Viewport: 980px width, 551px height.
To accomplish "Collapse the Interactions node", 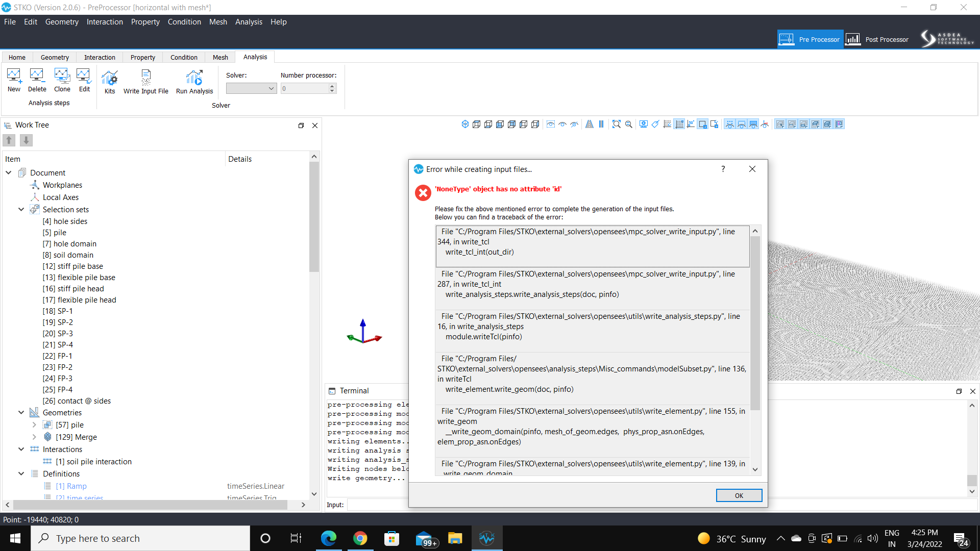I will click(21, 449).
